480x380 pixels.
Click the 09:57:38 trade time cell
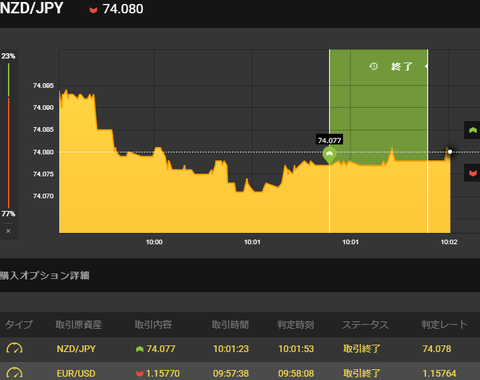click(231, 373)
